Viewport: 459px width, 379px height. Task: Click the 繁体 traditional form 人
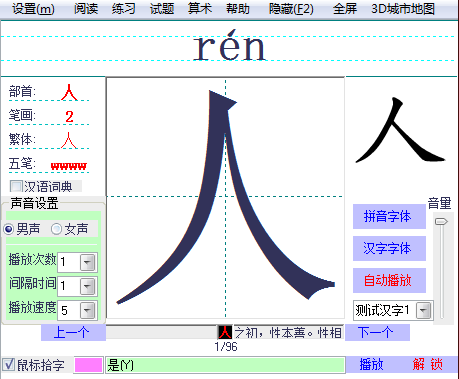[x=69, y=140]
